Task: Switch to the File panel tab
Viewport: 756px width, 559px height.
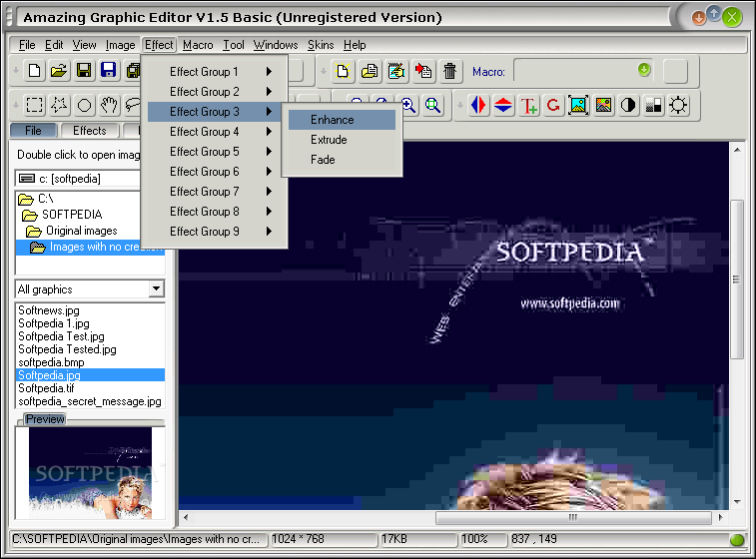Action: click(x=33, y=131)
